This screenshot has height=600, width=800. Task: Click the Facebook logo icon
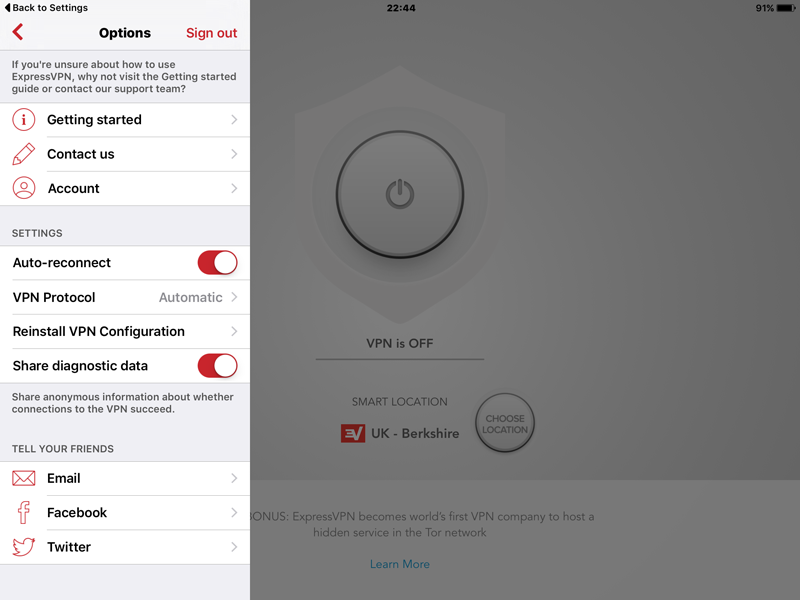[x=23, y=512]
